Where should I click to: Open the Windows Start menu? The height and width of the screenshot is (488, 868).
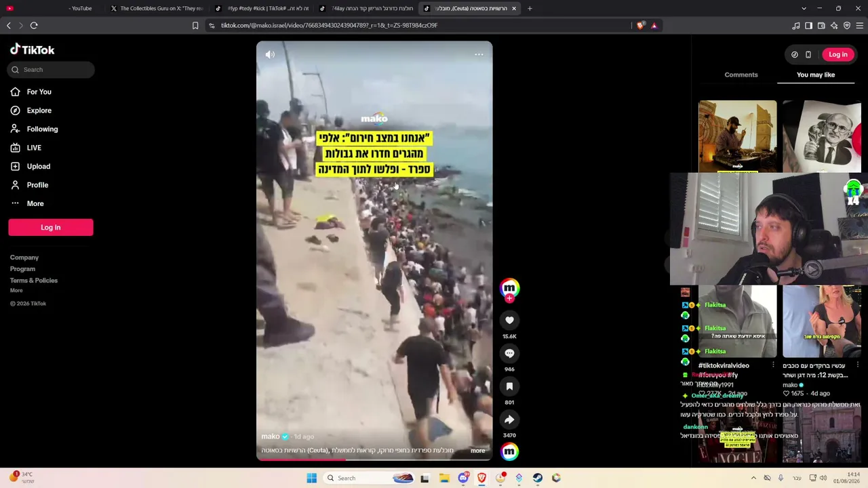pyautogui.click(x=311, y=478)
